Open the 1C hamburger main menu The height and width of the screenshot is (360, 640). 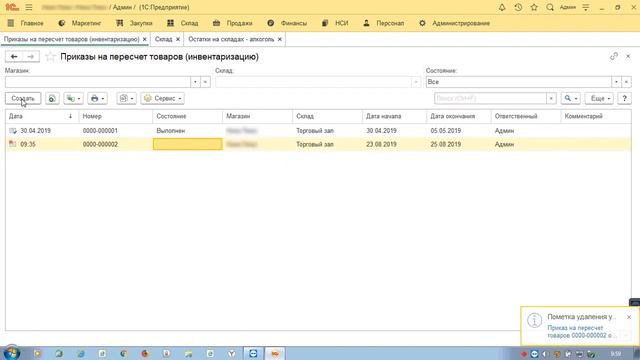pyautogui.click(x=29, y=7)
